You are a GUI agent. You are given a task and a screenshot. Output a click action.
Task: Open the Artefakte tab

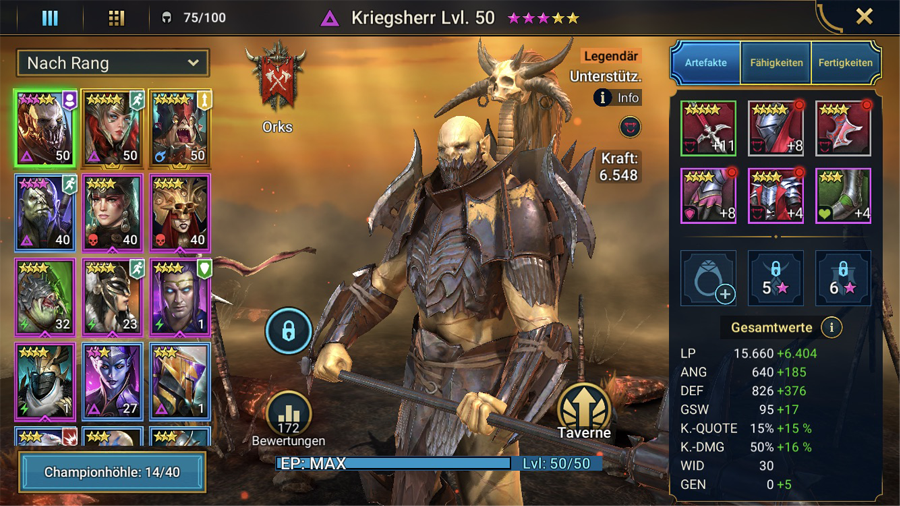705,63
